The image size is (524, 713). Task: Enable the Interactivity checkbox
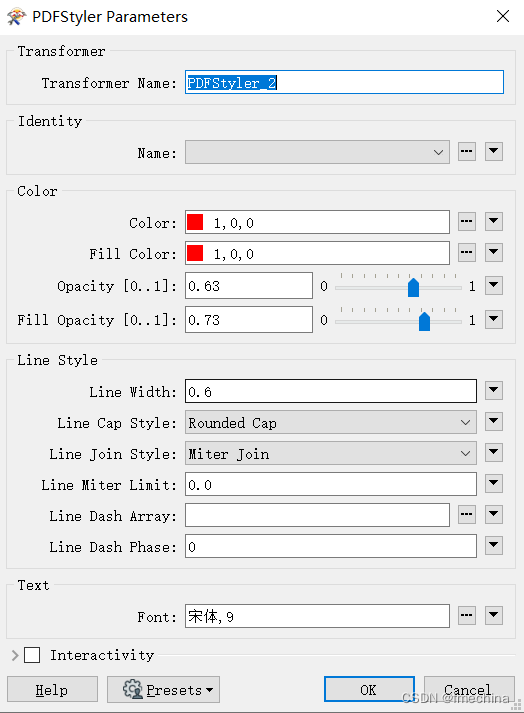pos(32,655)
